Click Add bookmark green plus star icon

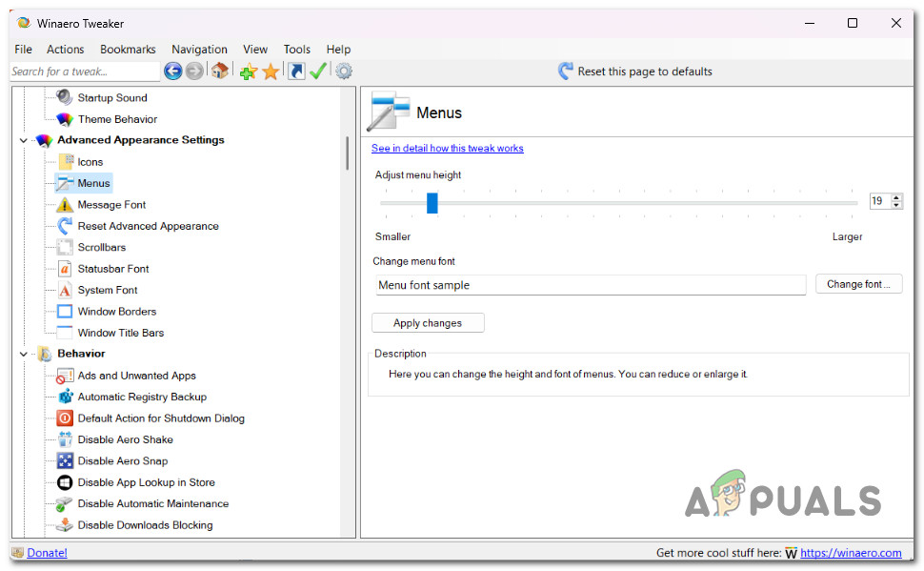coord(248,71)
